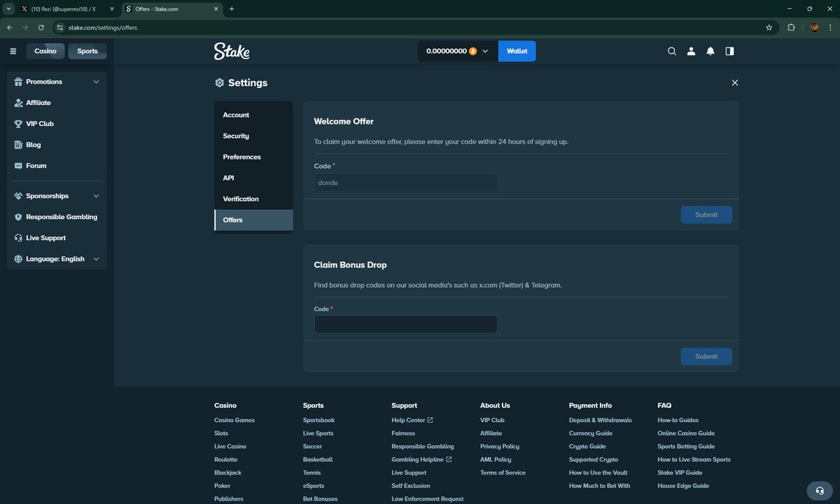Viewport: 840px width, 504px height.
Task: Open the Chrome profile avatar
Action: [x=814, y=27]
